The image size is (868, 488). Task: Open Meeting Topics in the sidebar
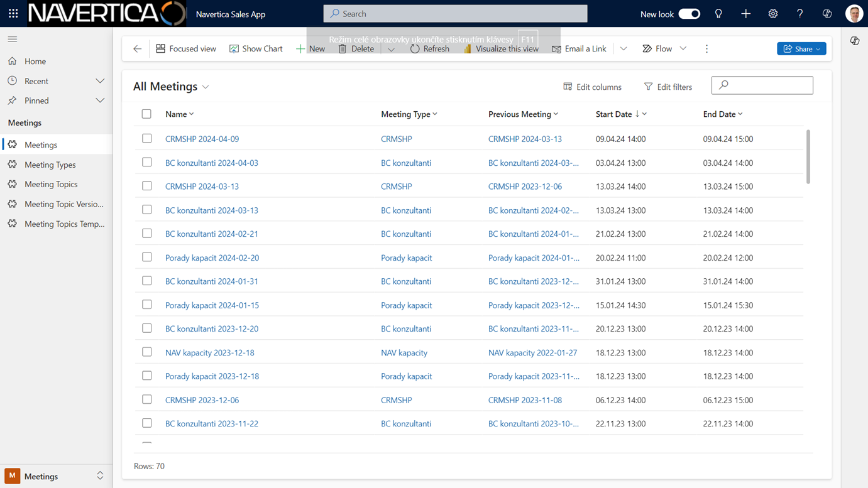click(56, 184)
